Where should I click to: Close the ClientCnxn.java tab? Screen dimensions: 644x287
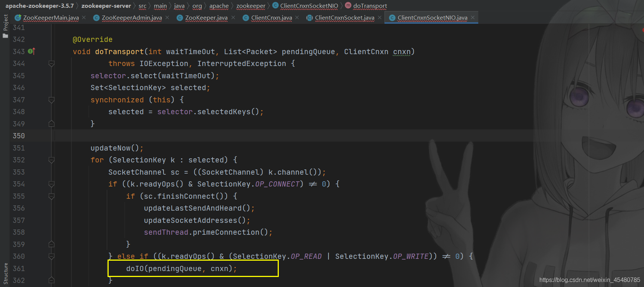click(297, 17)
